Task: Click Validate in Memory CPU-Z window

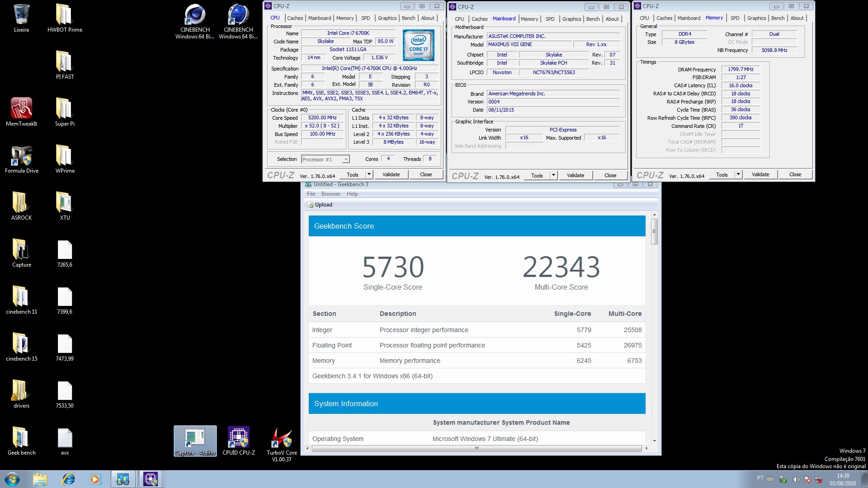Action: 760,174
